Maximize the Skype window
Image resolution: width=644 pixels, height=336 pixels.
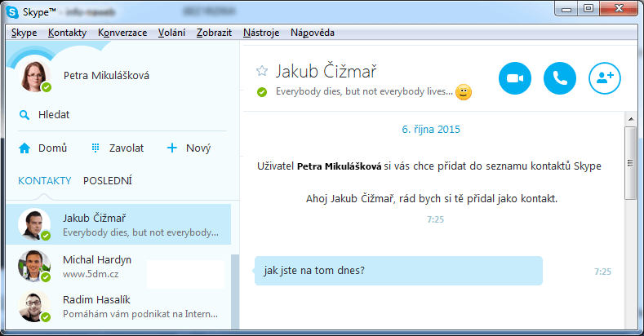588,9
